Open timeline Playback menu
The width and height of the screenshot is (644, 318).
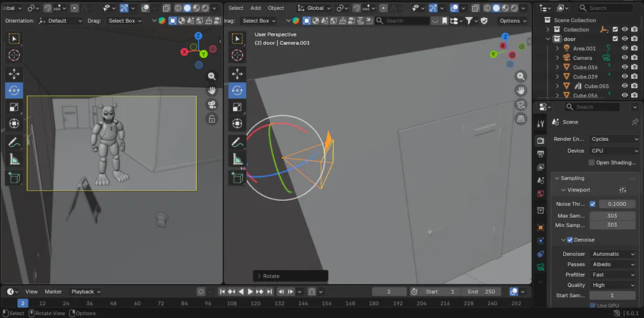pyautogui.click(x=86, y=292)
